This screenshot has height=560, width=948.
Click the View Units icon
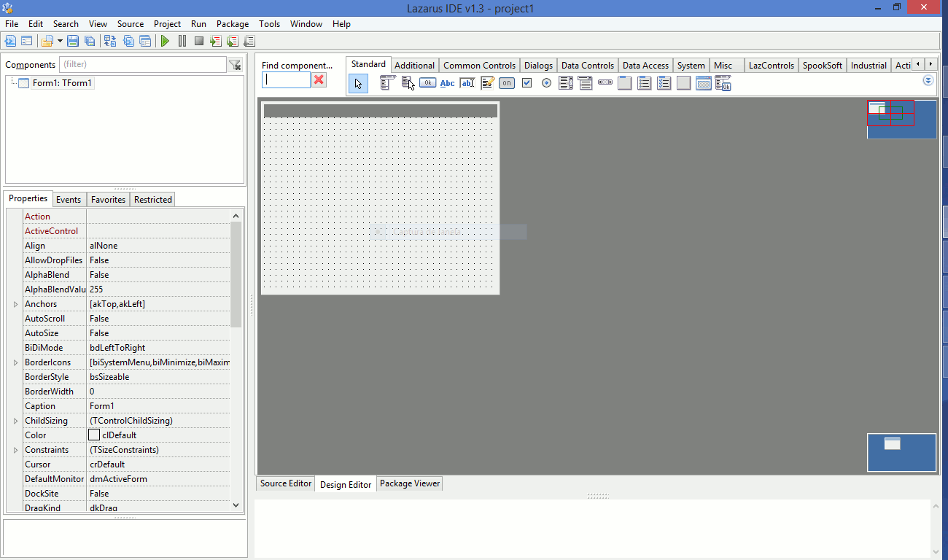click(128, 41)
